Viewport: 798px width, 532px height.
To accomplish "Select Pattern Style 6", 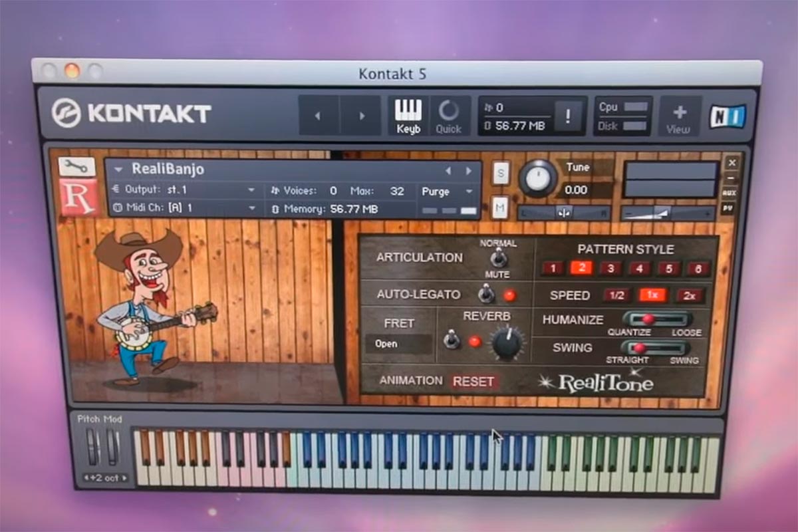I will point(698,269).
